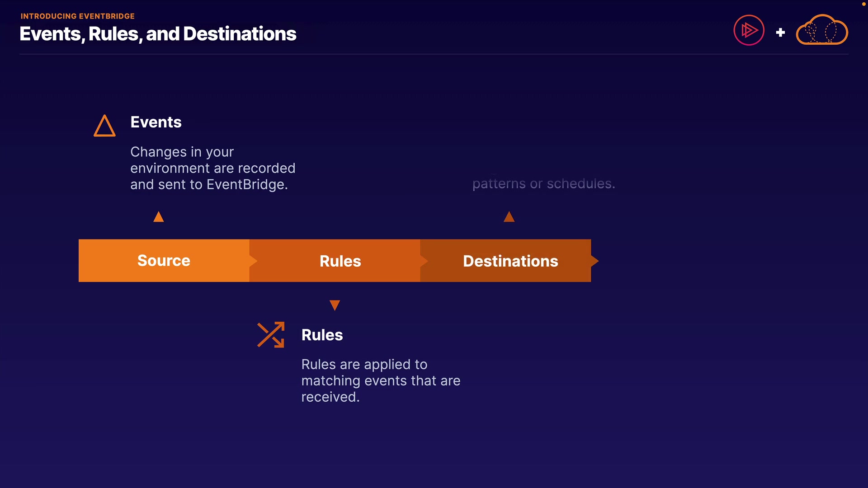This screenshot has width=868, height=488.
Task: Click the plus sign between the logos
Action: (780, 33)
